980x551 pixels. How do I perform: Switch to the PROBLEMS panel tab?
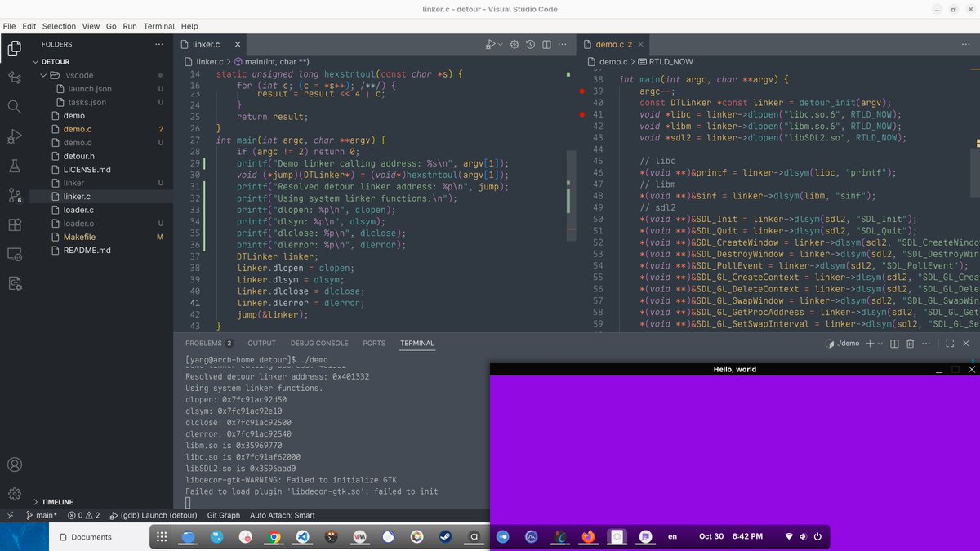pos(208,344)
